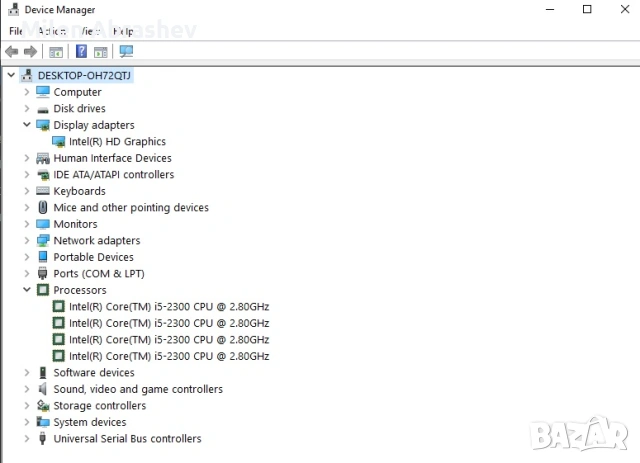Image resolution: width=640 pixels, height=463 pixels.
Task: Select the first Intel Core i5-2300 processor entry
Action: pos(168,307)
